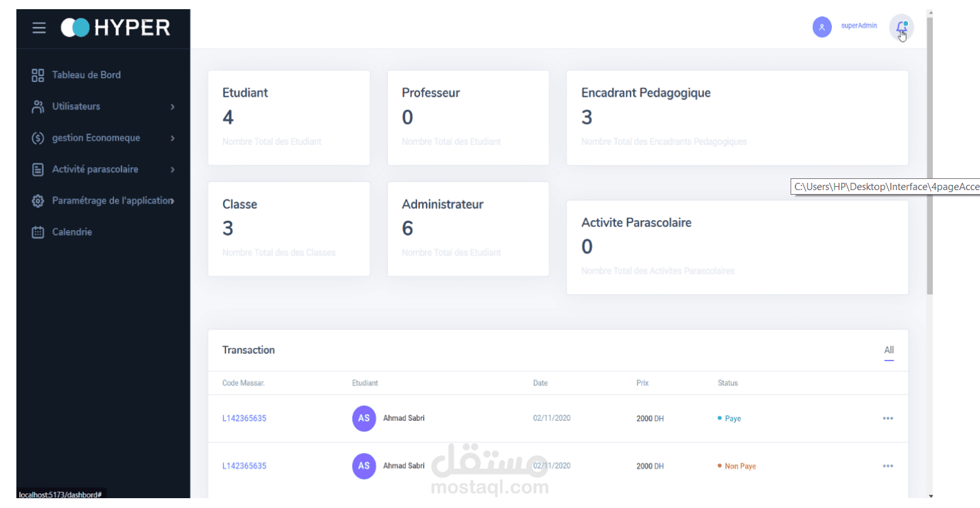Click the Etudiant stat card
980x508 pixels.
(x=289, y=118)
